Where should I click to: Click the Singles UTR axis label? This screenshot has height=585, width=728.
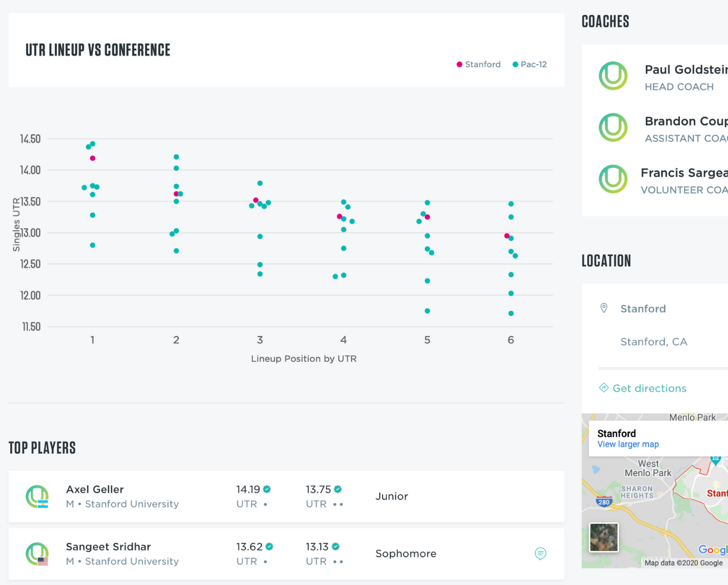[16, 224]
